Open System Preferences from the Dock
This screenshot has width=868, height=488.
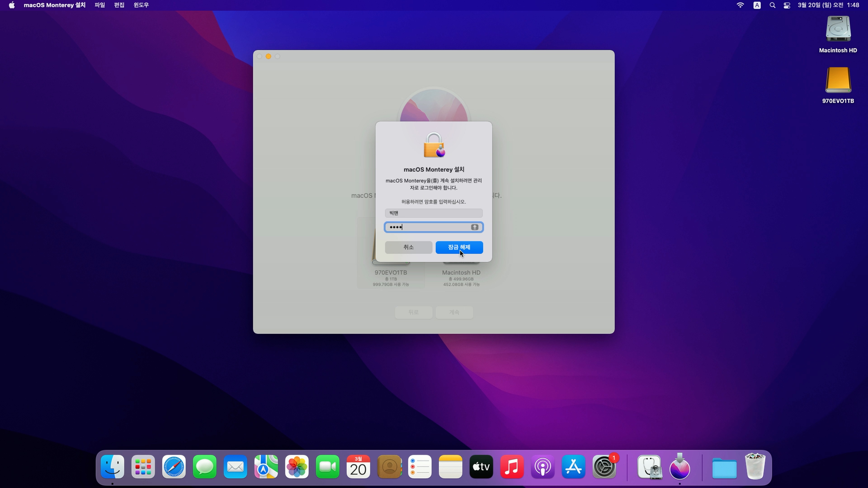pyautogui.click(x=604, y=467)
